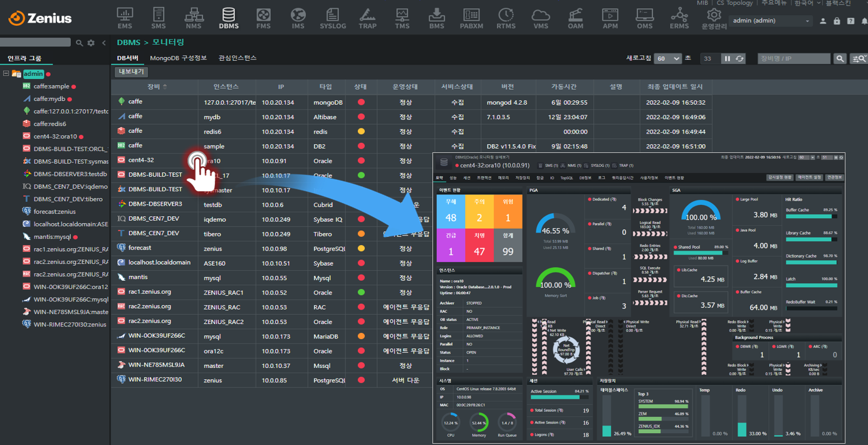Open the 한국어 language dropdown
Screen dimensions: 868x445
click(x=808, y=3)
